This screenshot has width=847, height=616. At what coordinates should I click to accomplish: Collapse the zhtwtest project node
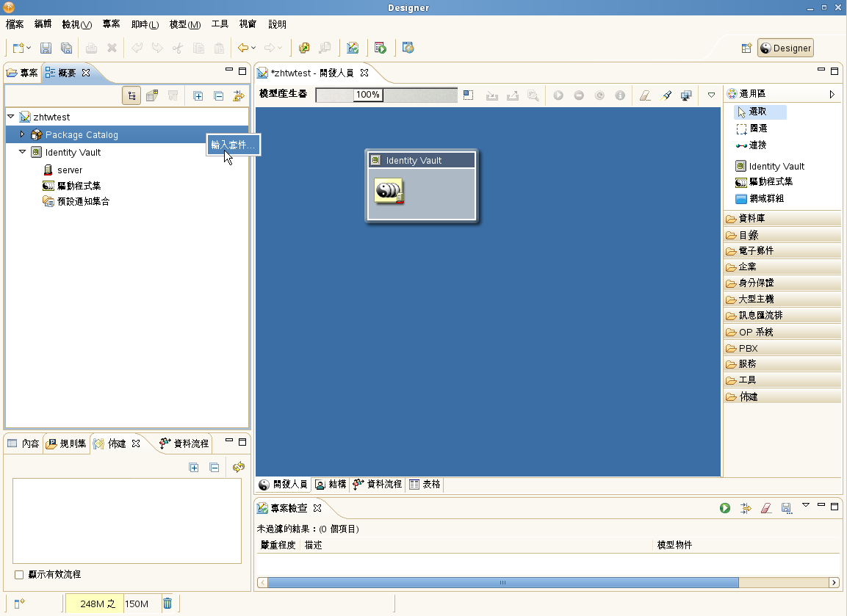click(10, 116)
